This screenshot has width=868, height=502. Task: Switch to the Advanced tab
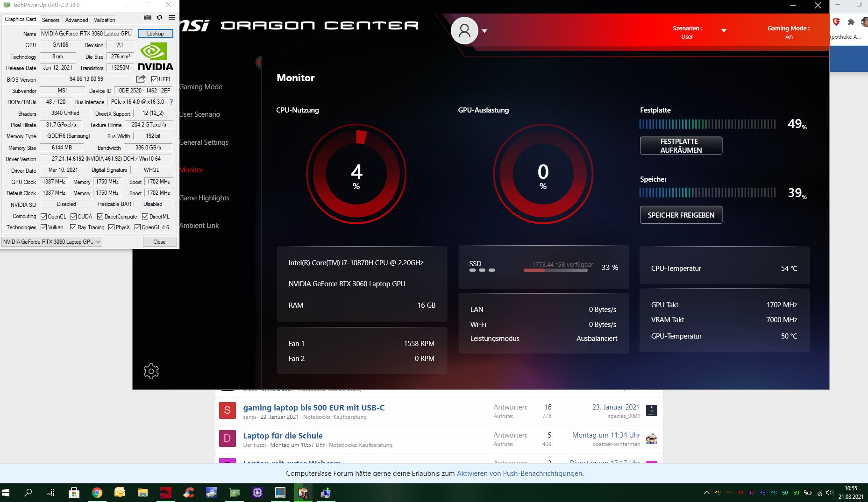(77, 20)
